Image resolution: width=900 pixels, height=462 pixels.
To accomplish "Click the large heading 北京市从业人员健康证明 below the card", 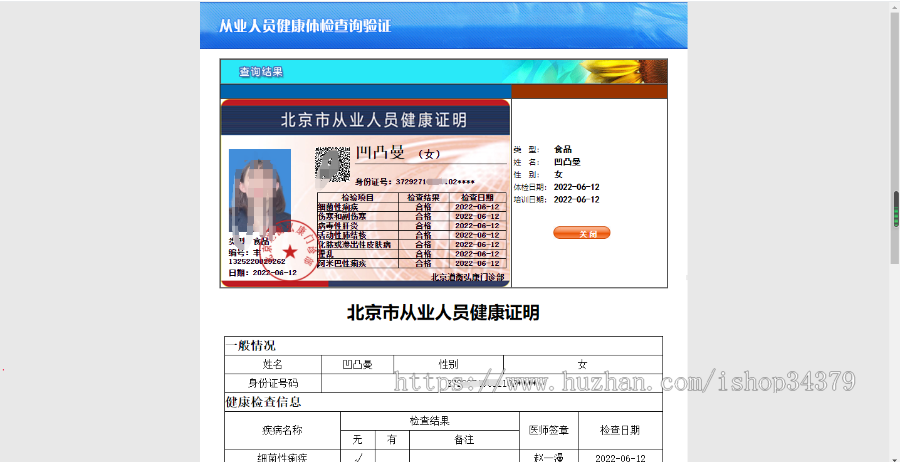I will coord(443,313).
